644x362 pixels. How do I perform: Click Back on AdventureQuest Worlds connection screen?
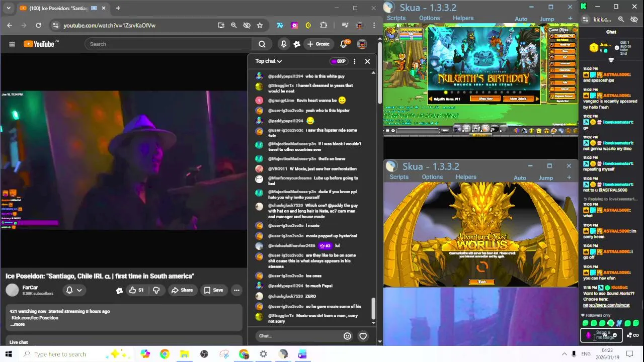(x=481, y=282)
